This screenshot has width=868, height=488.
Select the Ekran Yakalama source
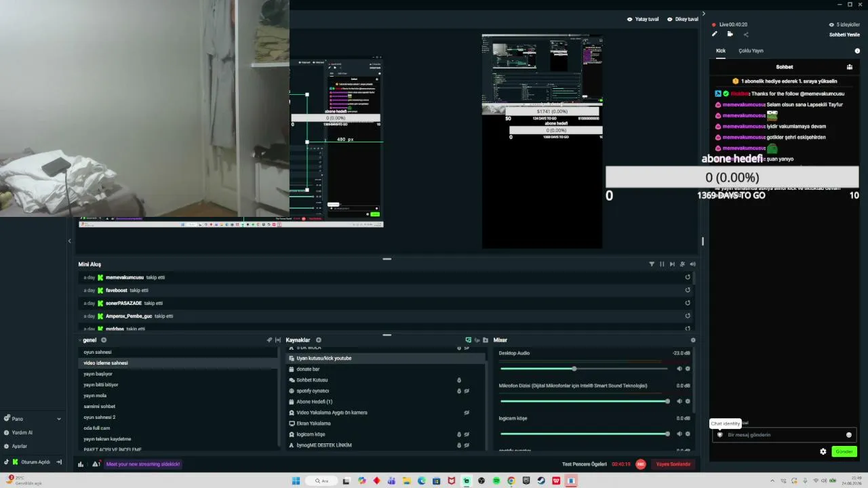tap(385, 424)
